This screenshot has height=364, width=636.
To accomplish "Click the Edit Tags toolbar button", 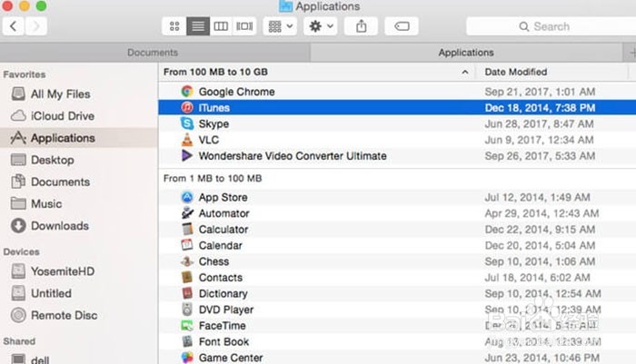I will [x=402, y=26].
